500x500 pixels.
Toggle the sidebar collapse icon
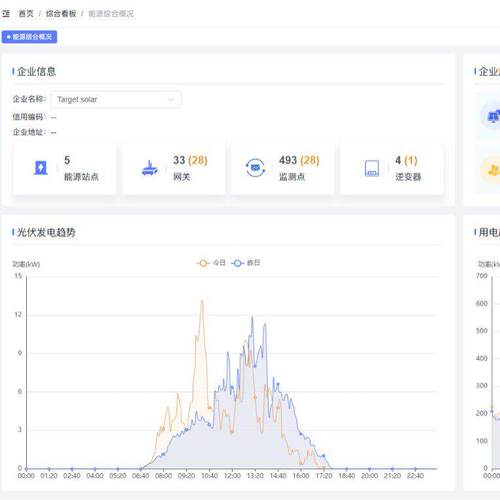tap(6, 14)
